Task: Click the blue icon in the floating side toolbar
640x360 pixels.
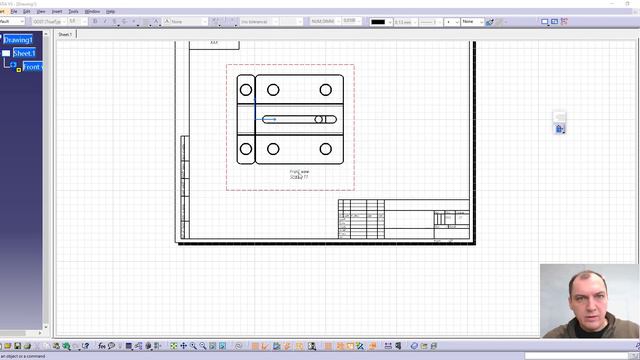Action: [x=560, y=129]
